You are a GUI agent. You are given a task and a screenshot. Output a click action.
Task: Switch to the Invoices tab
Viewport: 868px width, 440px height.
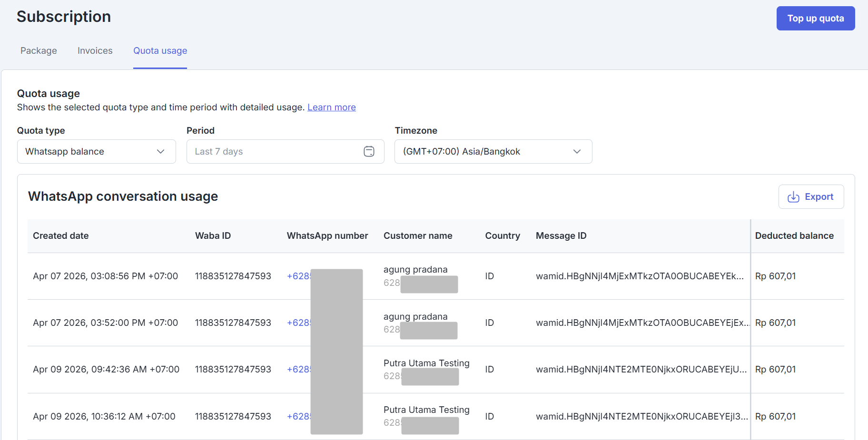(x=95, y=51)
